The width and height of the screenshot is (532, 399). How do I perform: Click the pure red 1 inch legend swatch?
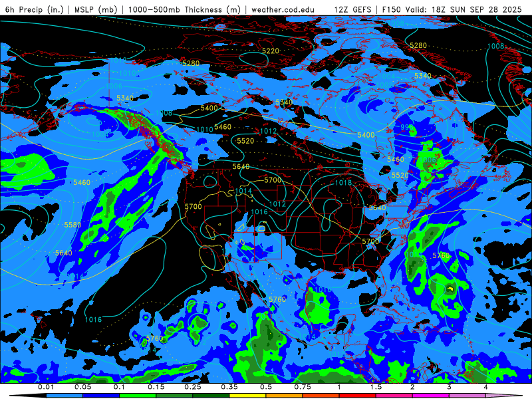click(x=358, y=396)
